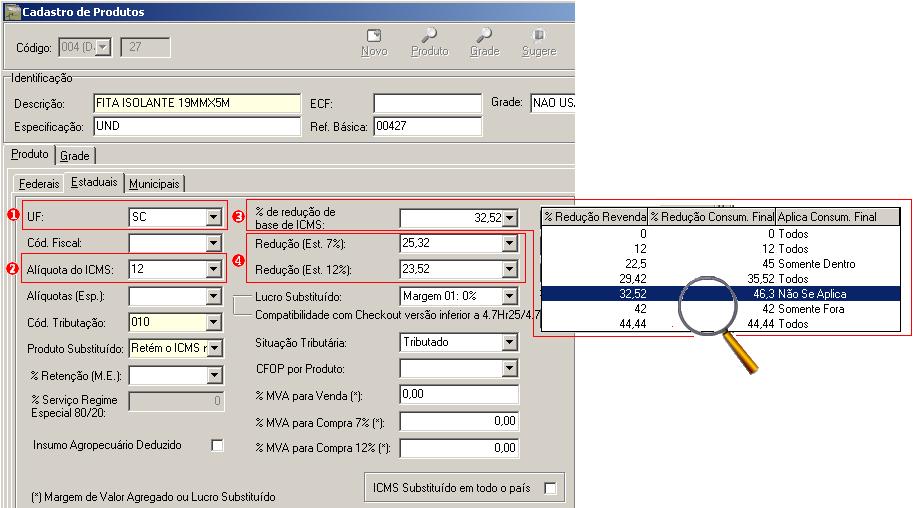Toggle Insumo Agropecuário Deduzido checkbox
This screenshot has height=508, width=918.
click(x=217, y=445)
